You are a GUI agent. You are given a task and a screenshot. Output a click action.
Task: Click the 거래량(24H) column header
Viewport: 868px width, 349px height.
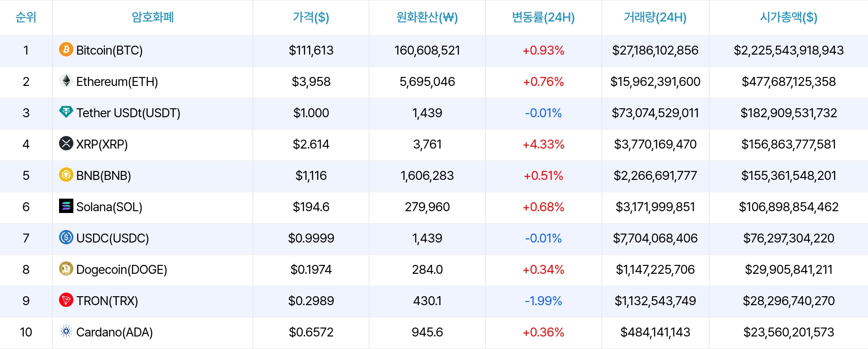(x=655, y=17)
